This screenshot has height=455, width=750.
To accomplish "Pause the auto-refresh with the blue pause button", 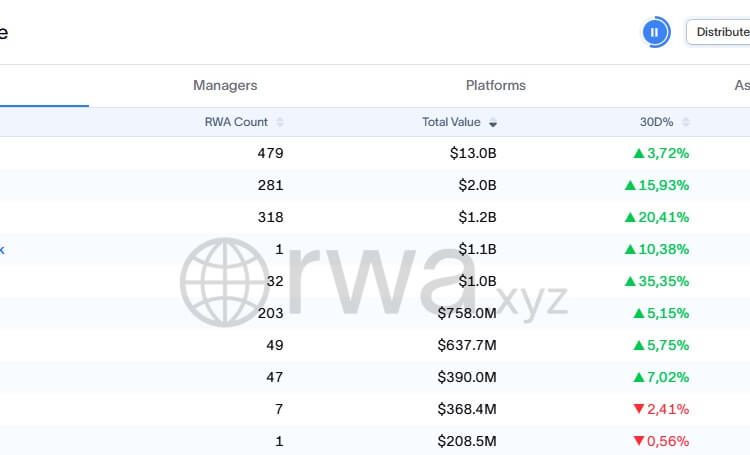I will coord(655,32).
